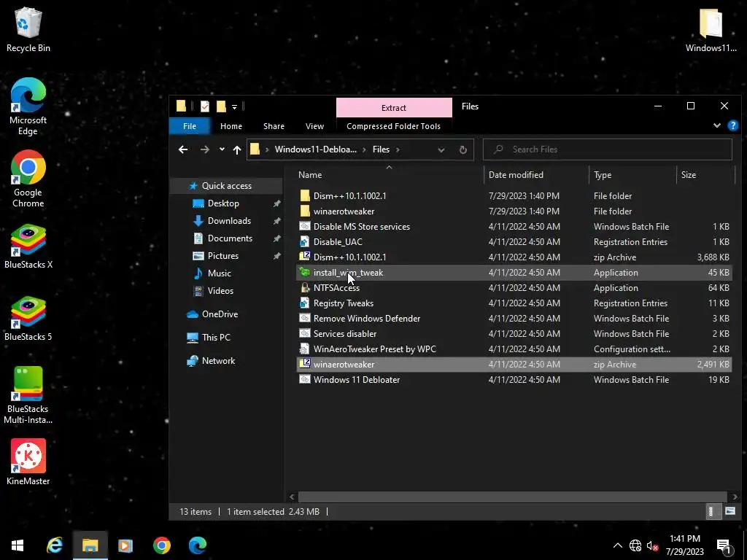
Task: Click the Extract contextual tab header
Action: coord(394,108)
